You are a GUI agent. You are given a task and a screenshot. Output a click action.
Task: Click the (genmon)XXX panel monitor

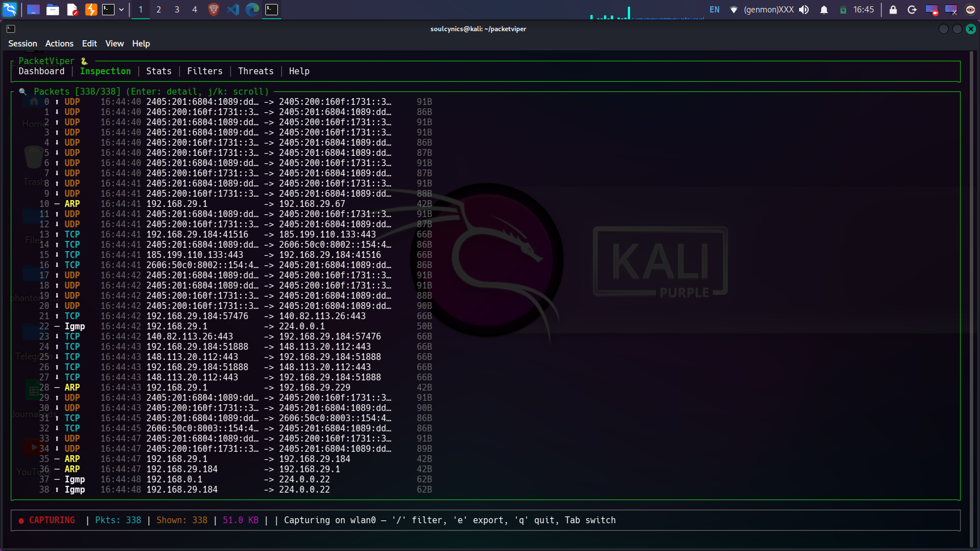point(768,10)
